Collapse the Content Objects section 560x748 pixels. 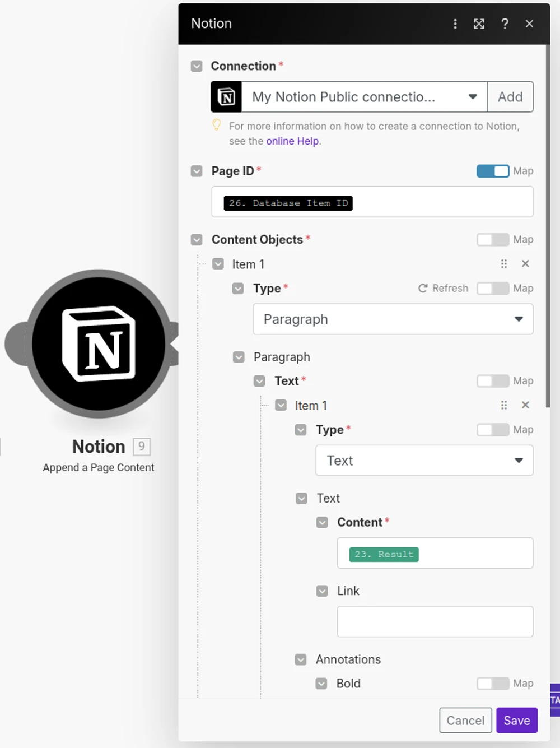click(197, 240)
